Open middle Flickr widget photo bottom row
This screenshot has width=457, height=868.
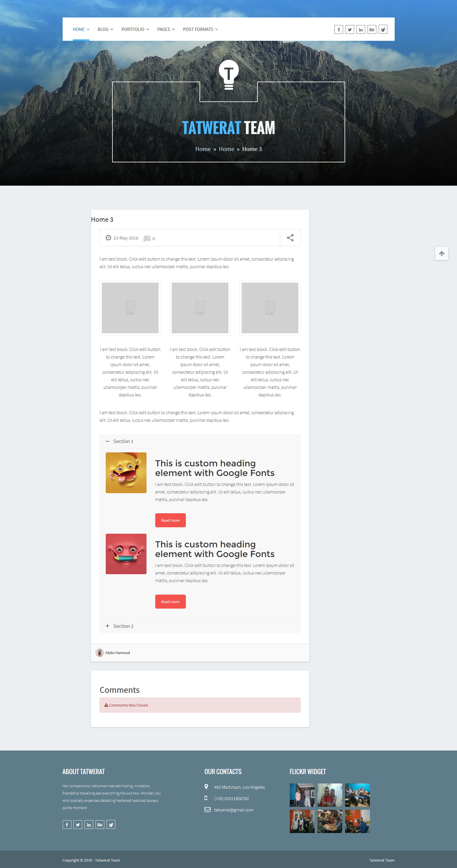coord(330,821)
